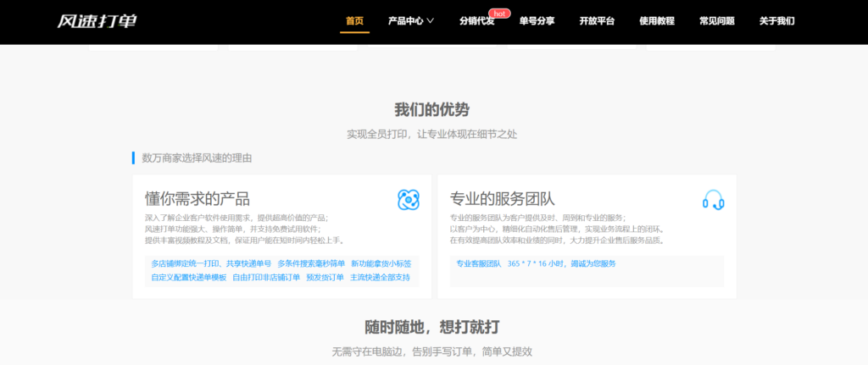Select the 新功能拿货小标签 tag
The height and width of the screenshot is (365, 868).
(x=381, y=263)
